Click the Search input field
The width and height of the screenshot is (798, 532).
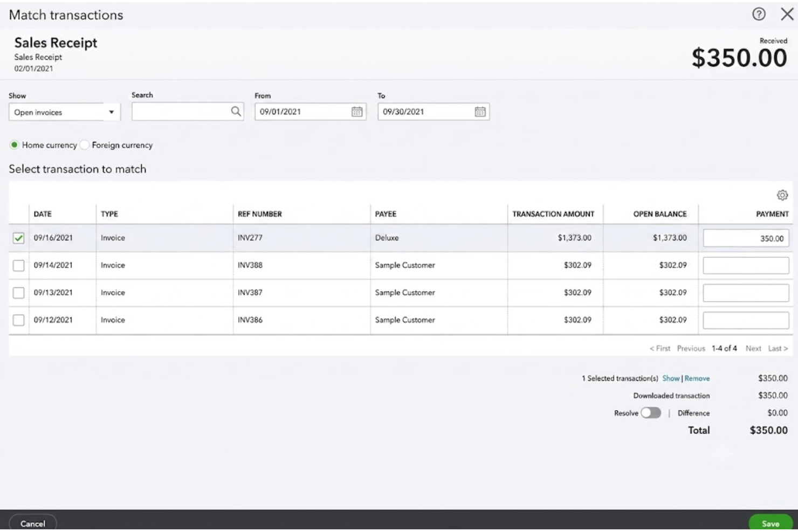(x=188, y=112)
